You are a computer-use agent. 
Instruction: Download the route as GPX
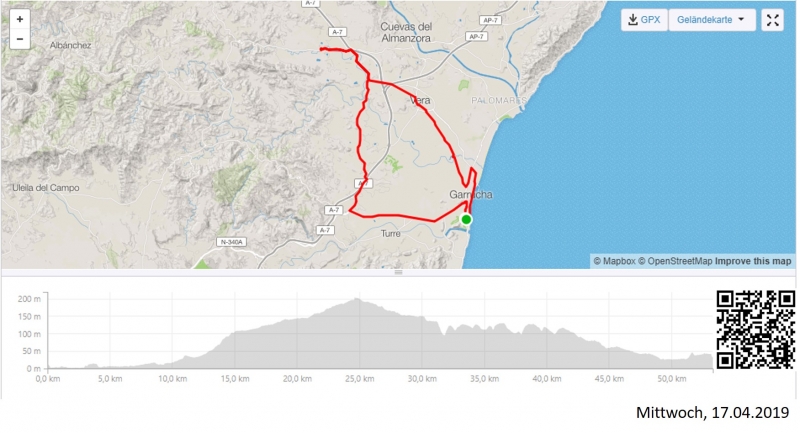point(642,20)
